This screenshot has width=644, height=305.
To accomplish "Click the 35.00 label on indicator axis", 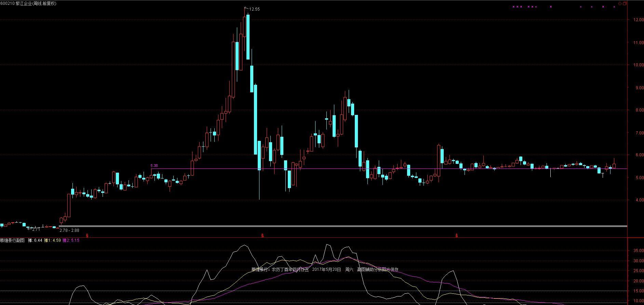I will [x=639, y=251].
